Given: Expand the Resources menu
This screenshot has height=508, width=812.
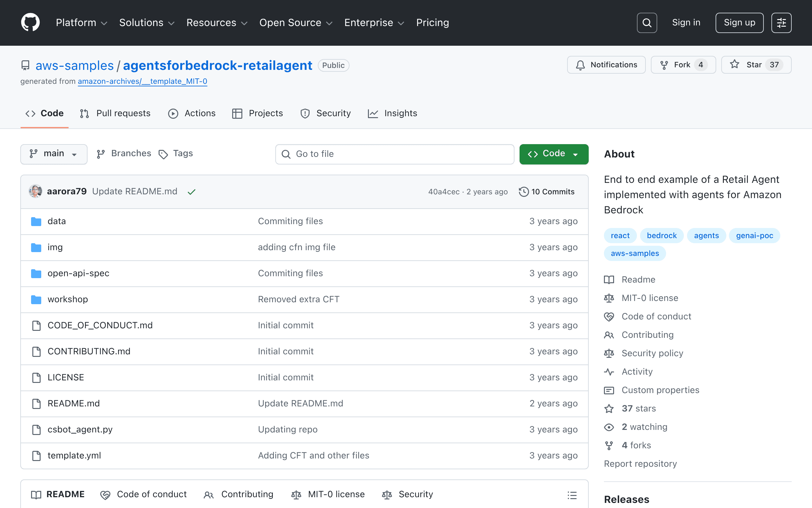Looking at the screenshot, I should [217, 23].
